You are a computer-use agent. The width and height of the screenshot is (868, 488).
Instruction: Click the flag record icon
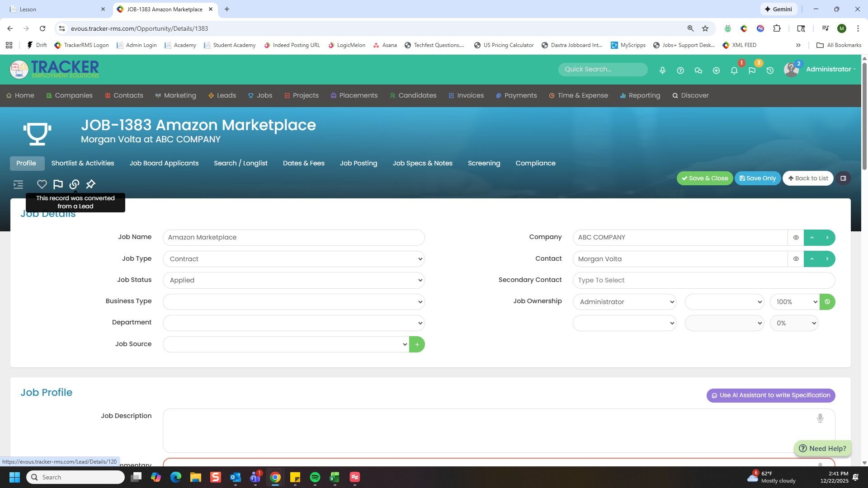[x=58, y=184]
